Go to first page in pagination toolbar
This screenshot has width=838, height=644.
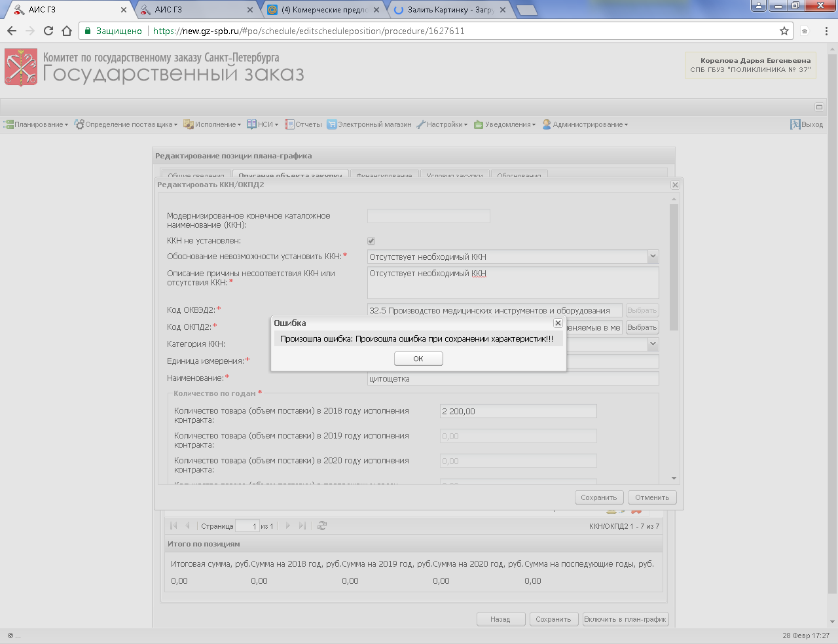click(173, 526)
